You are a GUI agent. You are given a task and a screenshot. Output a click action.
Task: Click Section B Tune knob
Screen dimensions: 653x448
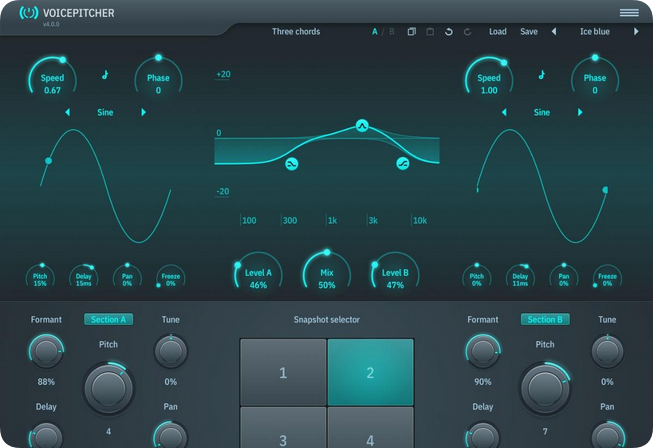(607, 351)
